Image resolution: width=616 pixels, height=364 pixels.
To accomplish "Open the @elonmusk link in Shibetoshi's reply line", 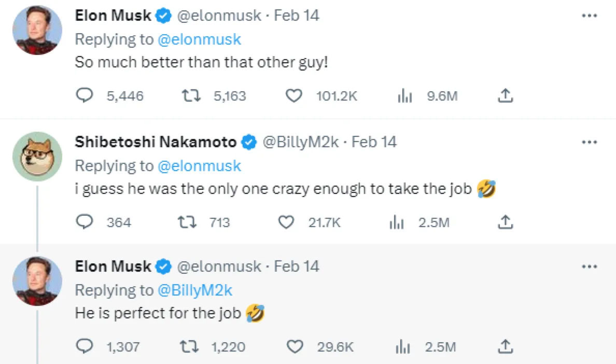I will point(199,166).
